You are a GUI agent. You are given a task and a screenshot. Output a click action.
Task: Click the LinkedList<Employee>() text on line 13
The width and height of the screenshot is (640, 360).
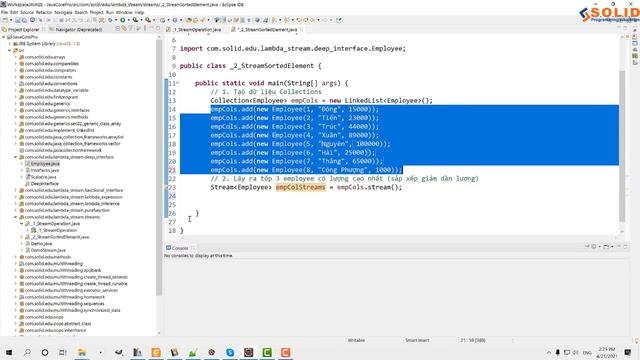388,100
